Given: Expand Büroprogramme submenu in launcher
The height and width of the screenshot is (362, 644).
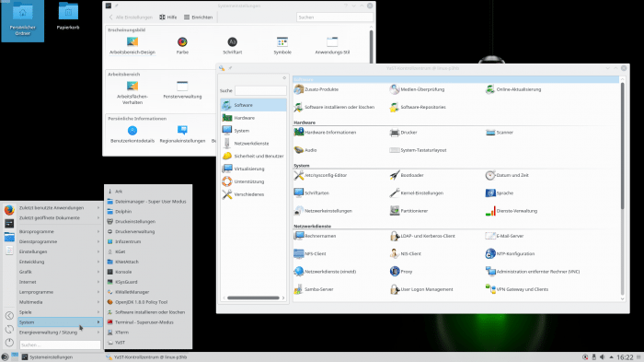Looking at the screenshot, I should tap(59, 231).
